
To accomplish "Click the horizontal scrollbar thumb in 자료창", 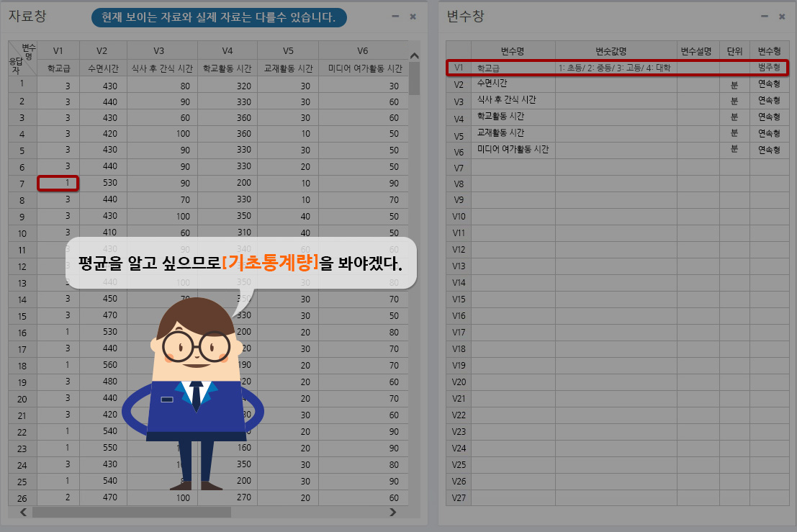I will pyautogui.click(x=132, y=512).
